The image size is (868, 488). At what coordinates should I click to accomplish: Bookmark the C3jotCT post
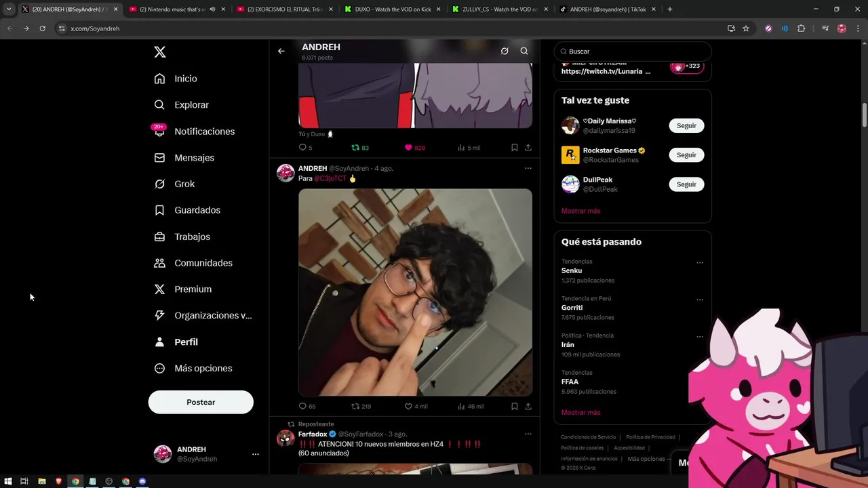pyautogui.click(x=514, y=406)
